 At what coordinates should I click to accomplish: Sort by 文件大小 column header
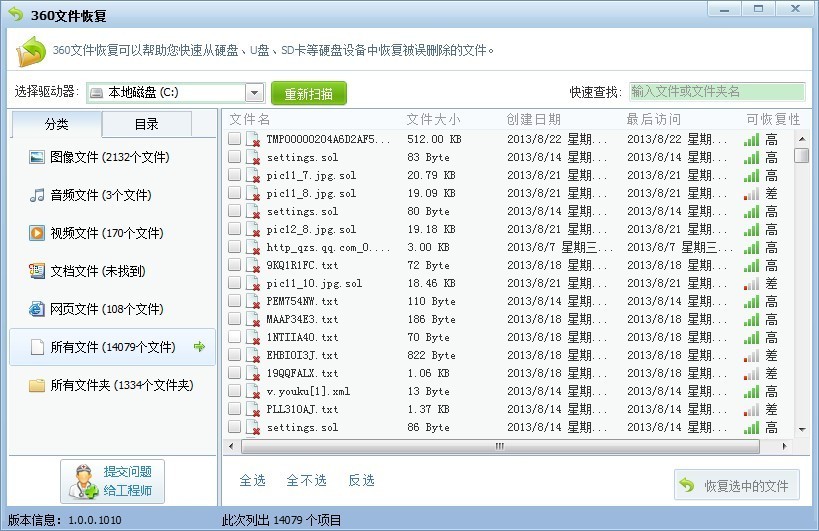(434, 120)
